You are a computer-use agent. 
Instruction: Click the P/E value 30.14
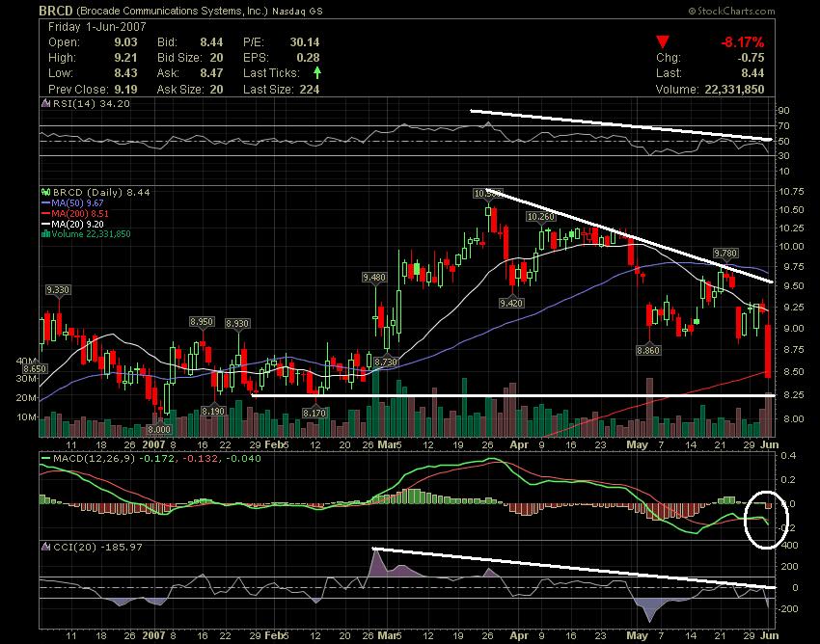tap(305, 42)
